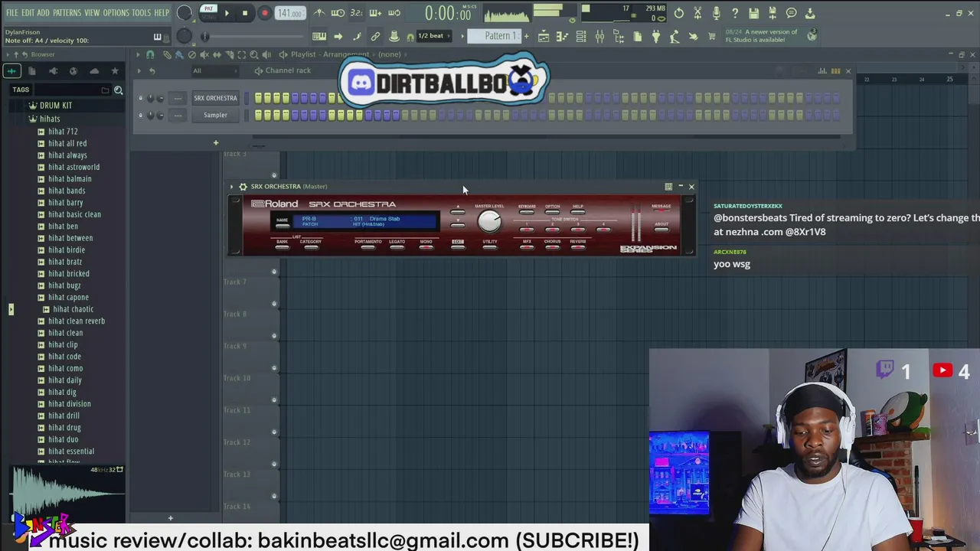Click the microphone recording icon
This screenshot has height=551, width=980.
pos(716,13)
